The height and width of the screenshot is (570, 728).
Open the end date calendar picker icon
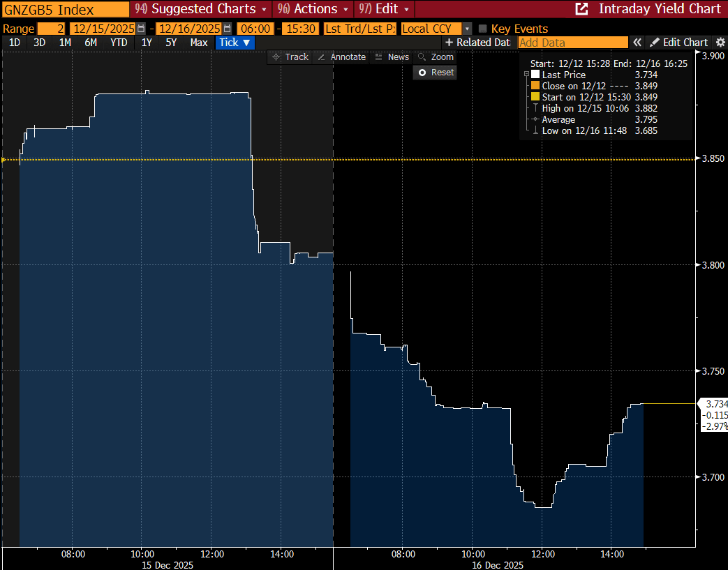227,29
